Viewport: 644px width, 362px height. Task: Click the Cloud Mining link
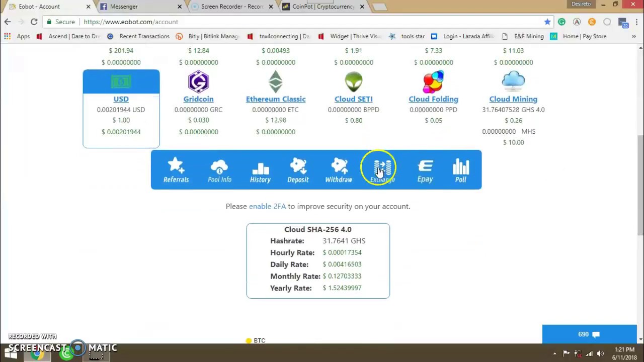(513, 99)
